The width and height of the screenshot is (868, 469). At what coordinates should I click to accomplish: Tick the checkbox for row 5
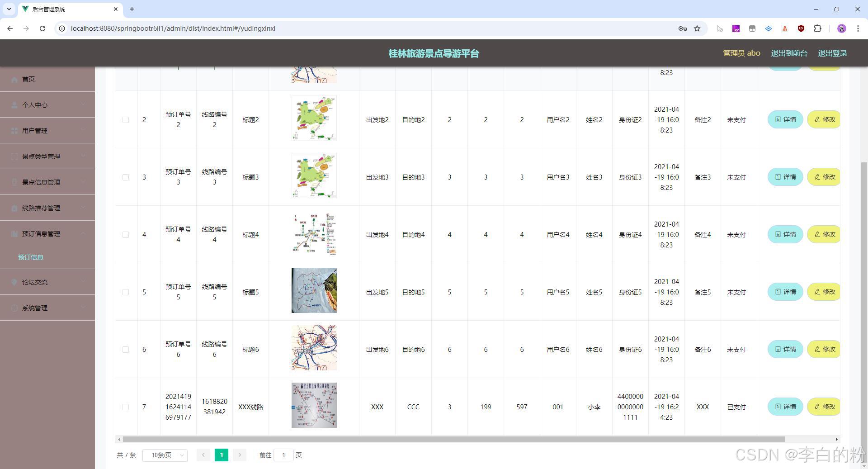click(x=126, y=292)
